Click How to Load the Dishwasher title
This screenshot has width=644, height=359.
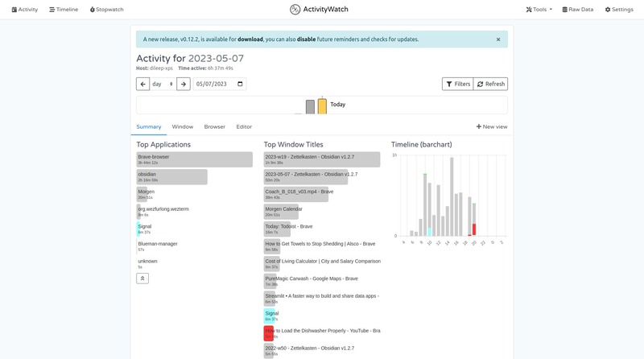(323, 333)
